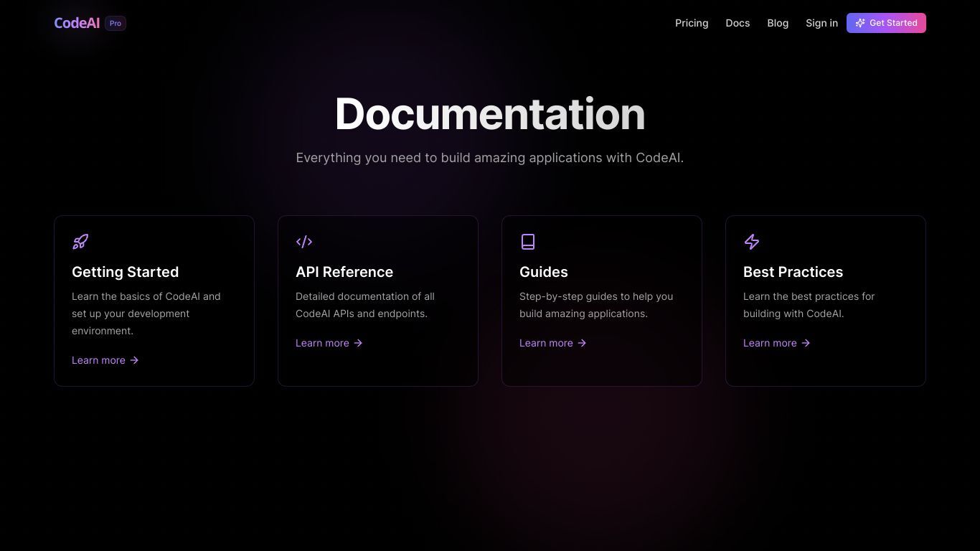980x551 pixels.
Task: Click the lightning bolt Best Practices icon
Action: coord(752,242)
